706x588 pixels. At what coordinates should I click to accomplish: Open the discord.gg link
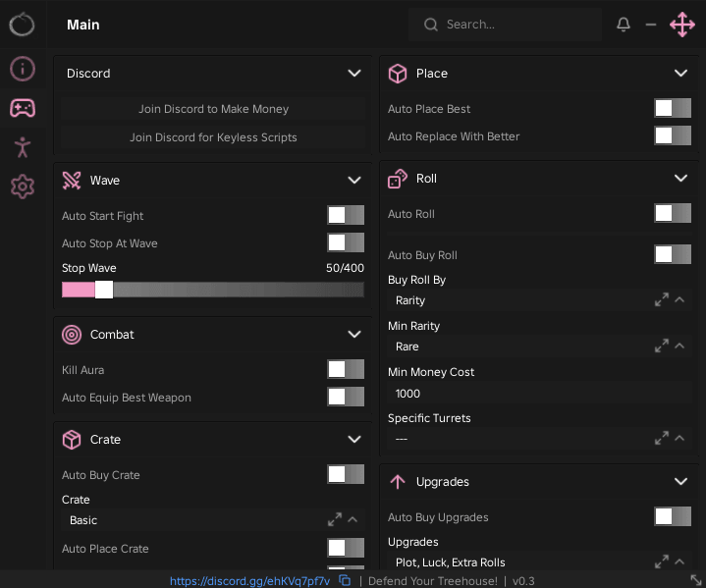(x=249, y=581)
